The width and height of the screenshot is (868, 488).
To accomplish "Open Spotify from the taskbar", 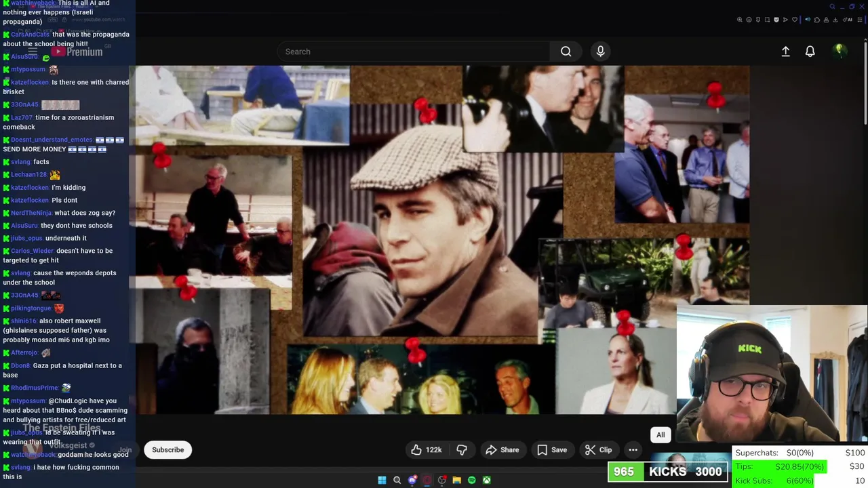I will (x=472, y=480).
